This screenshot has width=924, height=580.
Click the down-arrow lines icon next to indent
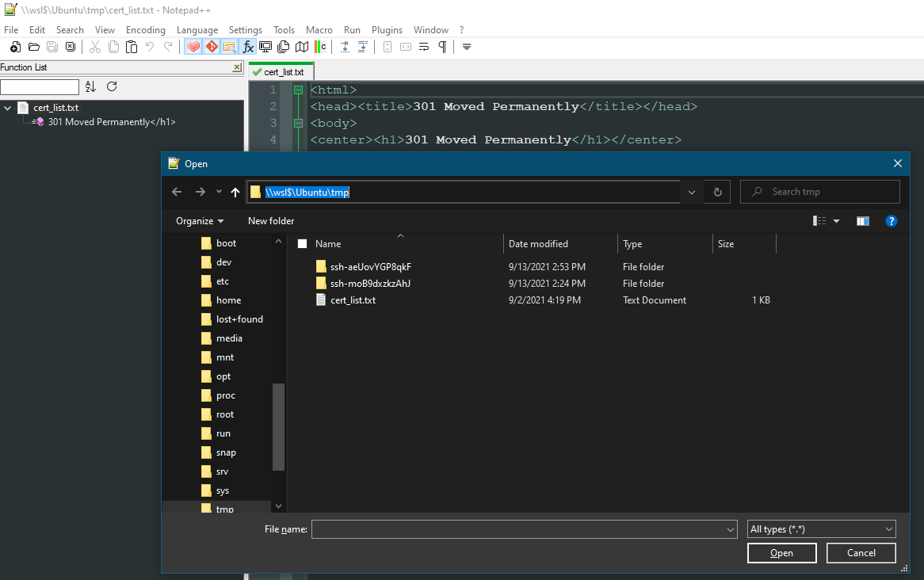click(x=363, y=48)
